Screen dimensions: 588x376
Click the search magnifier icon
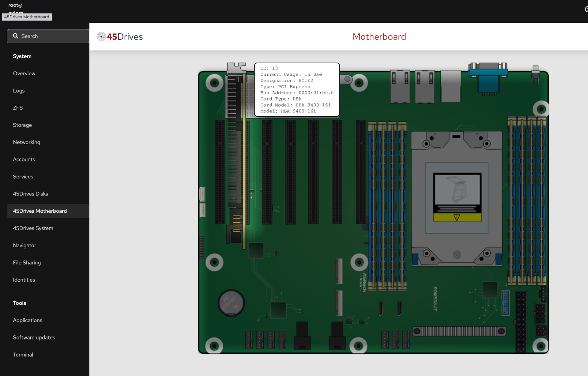pos(16,36)
